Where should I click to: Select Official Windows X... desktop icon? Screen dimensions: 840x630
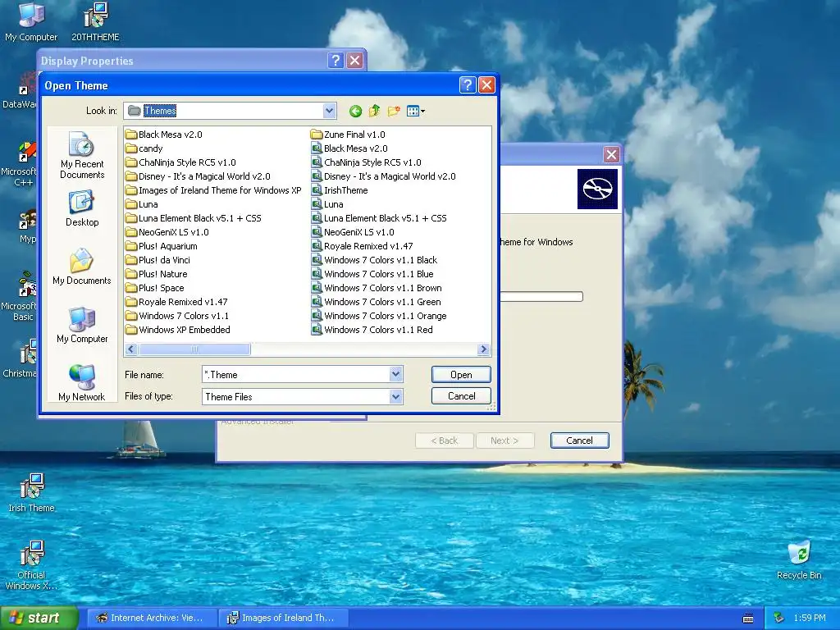pos(32,565)
